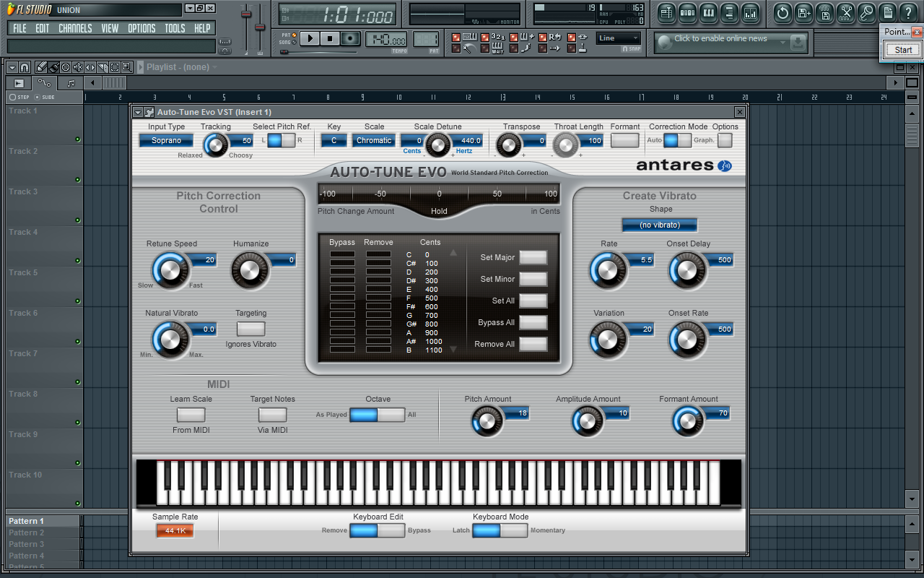Click the tempo display showing 140

(x=386, y=40)
